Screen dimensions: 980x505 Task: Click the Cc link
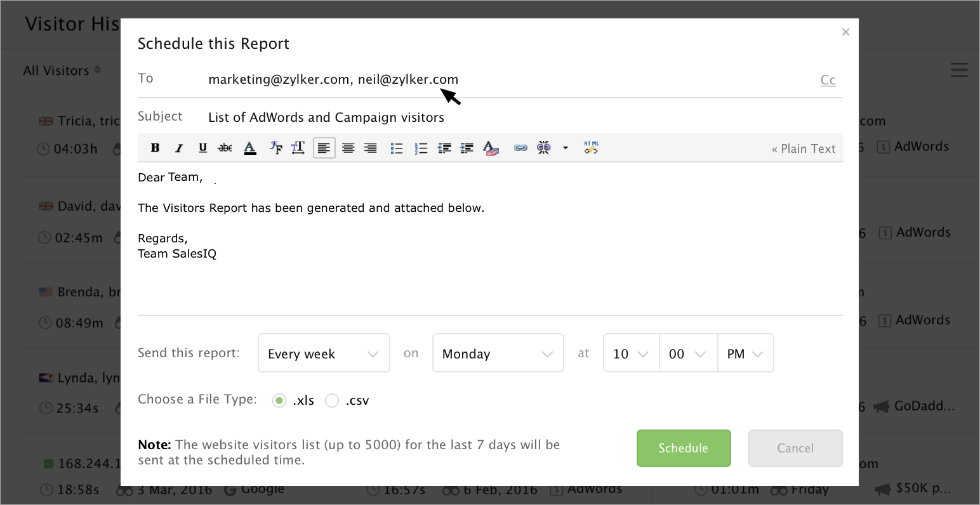coord(828,80)
